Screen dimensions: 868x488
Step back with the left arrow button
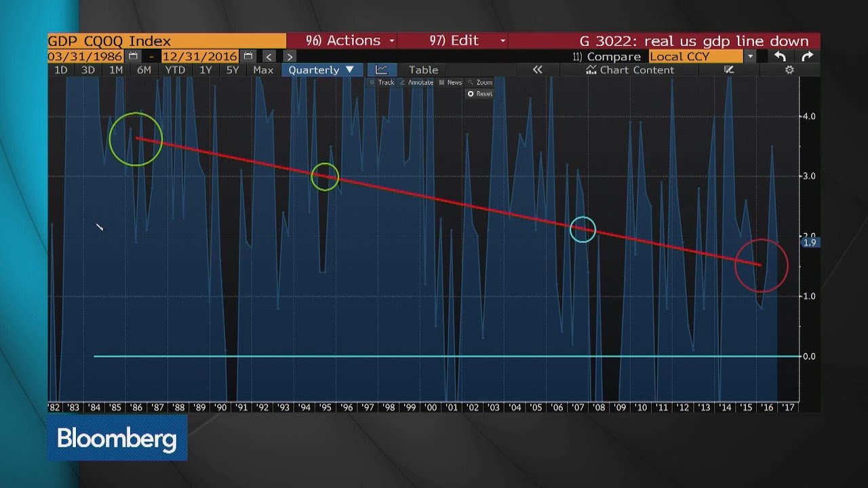coord(269,57)
